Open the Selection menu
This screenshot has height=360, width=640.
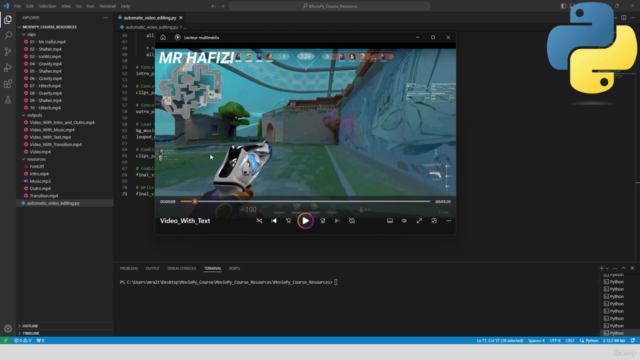pos(47,6)
